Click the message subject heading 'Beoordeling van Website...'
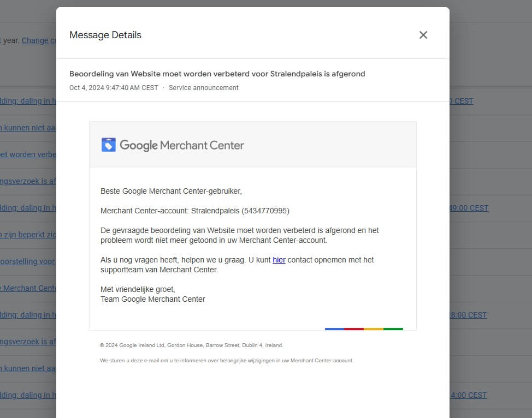Viewport: 532px width, 418px height. (217, 74)
